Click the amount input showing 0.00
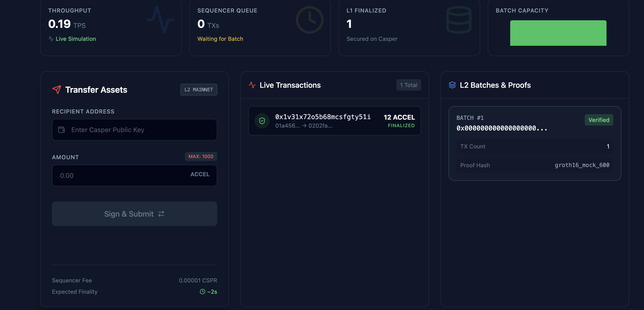 click(135, 175)
